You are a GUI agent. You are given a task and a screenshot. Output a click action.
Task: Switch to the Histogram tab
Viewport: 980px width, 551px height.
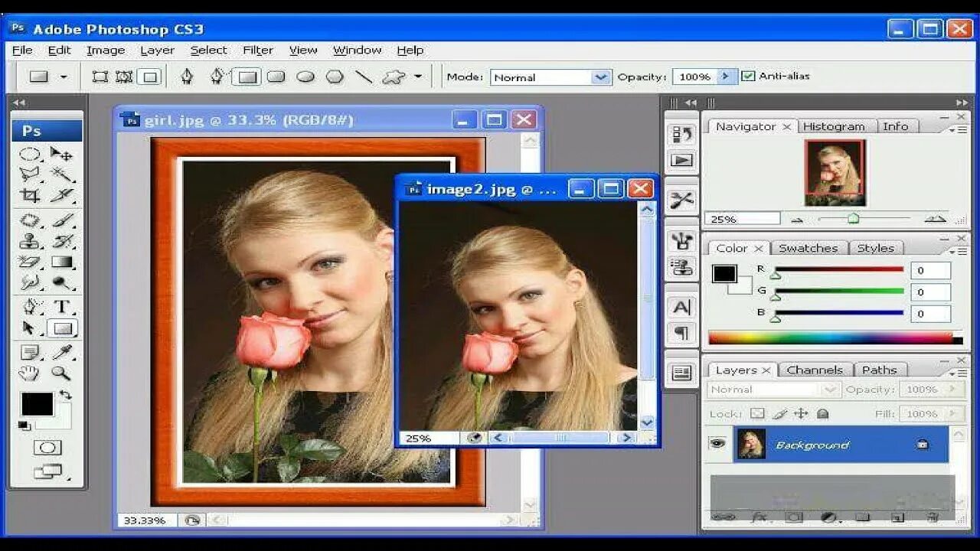click(834, 126)
